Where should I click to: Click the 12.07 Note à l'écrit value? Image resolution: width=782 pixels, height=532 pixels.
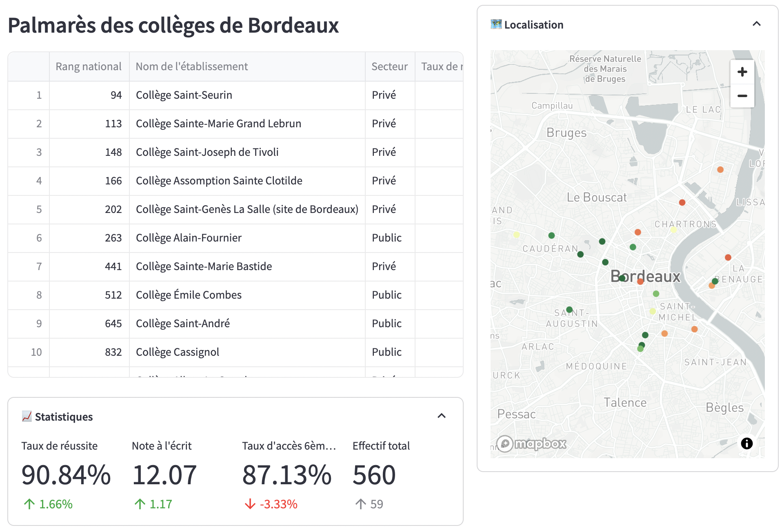coord(164,475)
